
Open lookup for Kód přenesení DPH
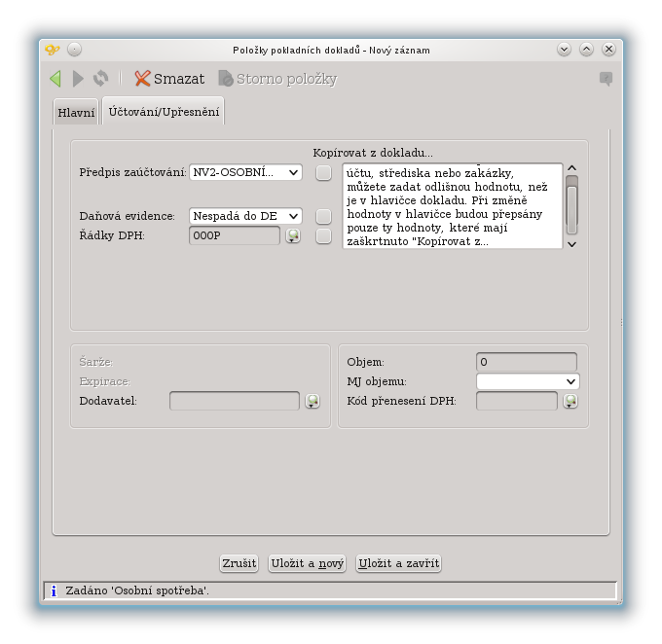coord(570,401)
